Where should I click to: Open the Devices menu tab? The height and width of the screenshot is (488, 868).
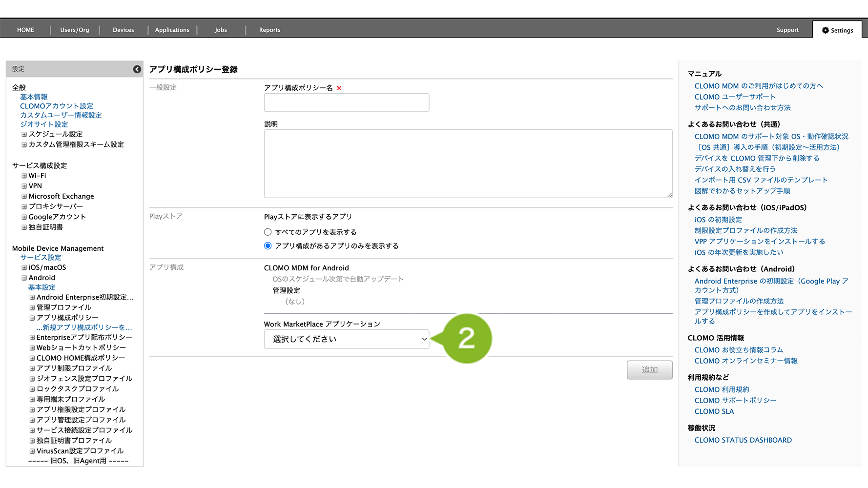tap(123, 30)
